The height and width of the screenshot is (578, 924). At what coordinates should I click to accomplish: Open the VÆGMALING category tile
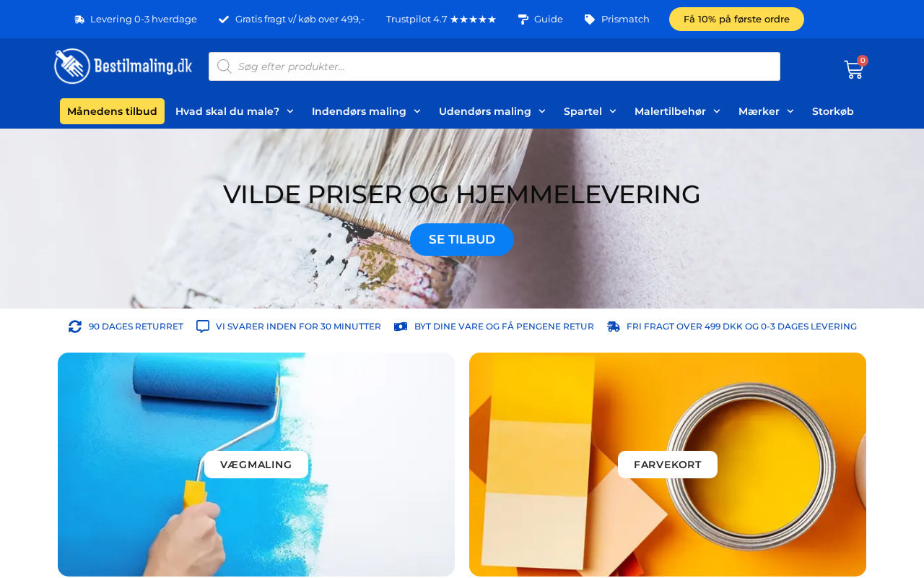pos(256,465)
